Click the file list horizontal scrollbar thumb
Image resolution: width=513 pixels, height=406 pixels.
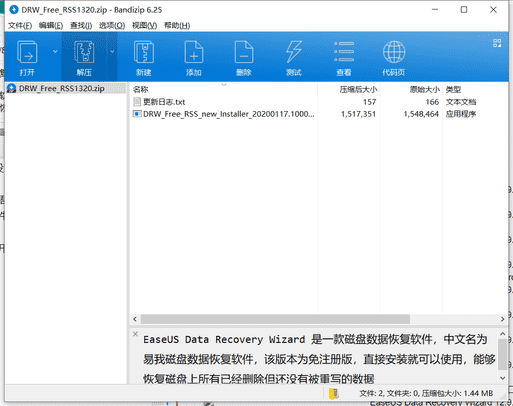(275, 319)
